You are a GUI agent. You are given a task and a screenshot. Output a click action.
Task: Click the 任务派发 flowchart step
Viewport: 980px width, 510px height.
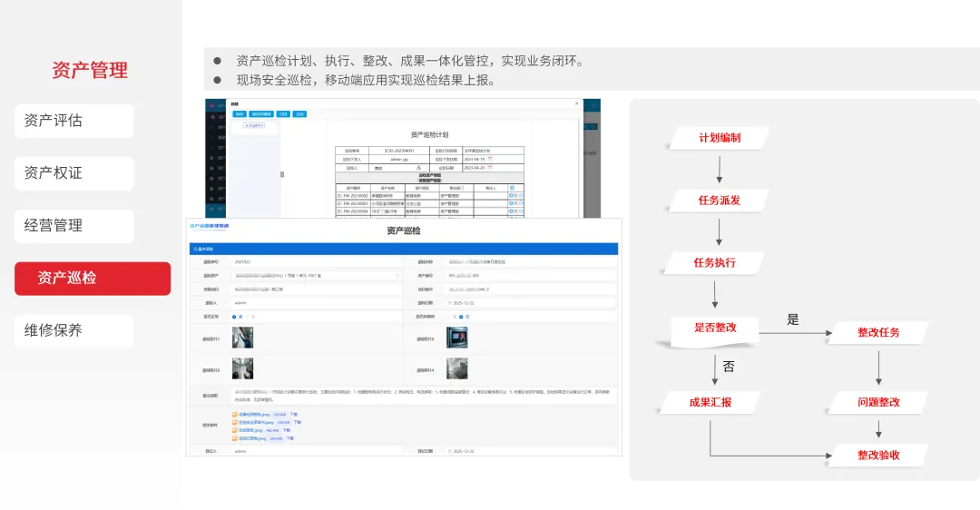[720, 201]
